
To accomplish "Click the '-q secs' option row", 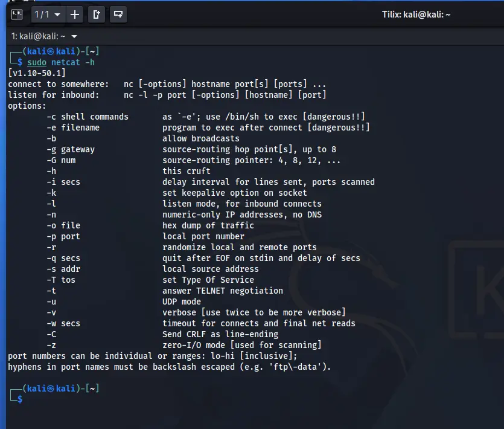I will [203, 258].
